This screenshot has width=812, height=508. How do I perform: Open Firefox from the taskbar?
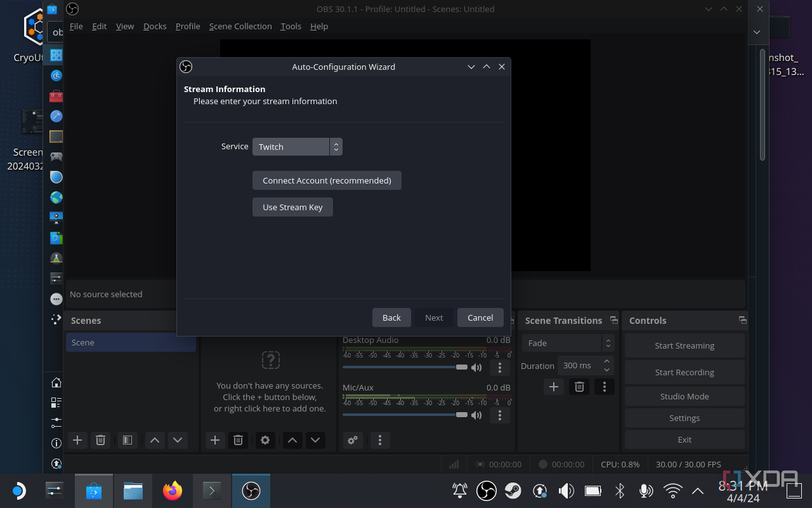point(173,491)
